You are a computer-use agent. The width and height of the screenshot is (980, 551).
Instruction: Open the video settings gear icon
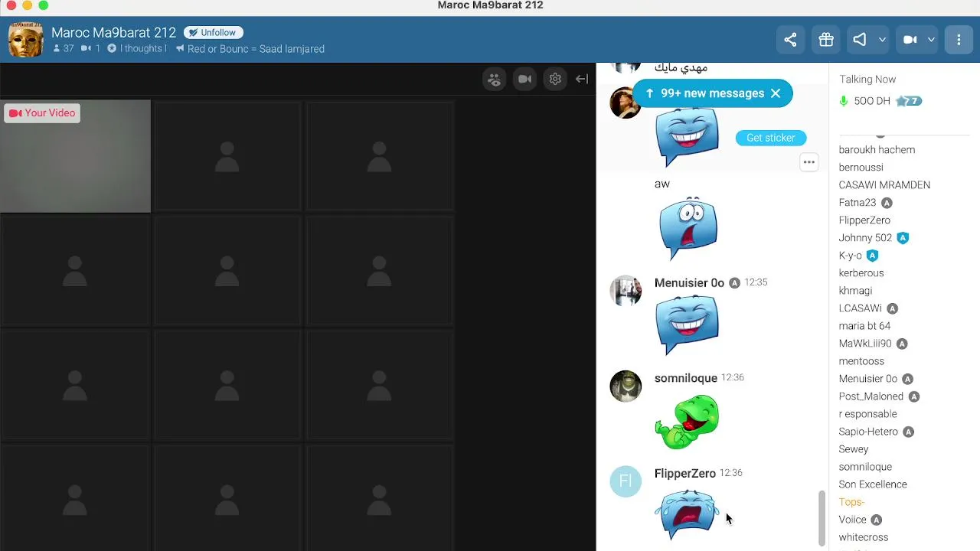click(x=555, y=79)
